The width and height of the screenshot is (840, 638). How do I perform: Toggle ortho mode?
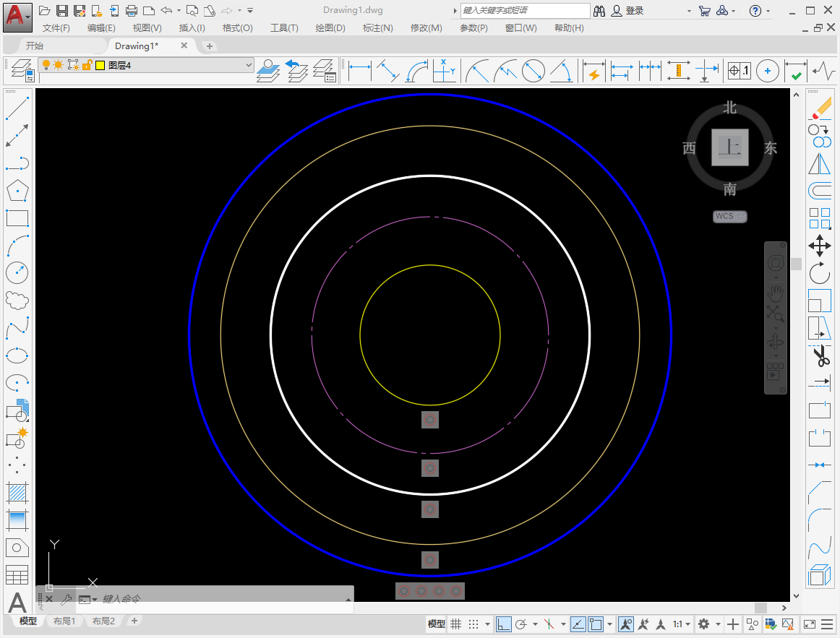pyautogui.click(x=503, y=624)
